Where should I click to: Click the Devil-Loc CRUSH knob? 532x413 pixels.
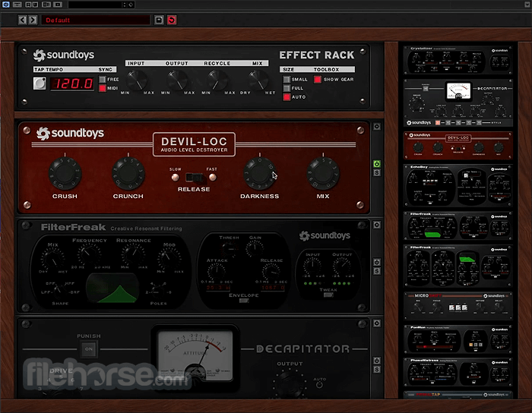click(65, 173)
